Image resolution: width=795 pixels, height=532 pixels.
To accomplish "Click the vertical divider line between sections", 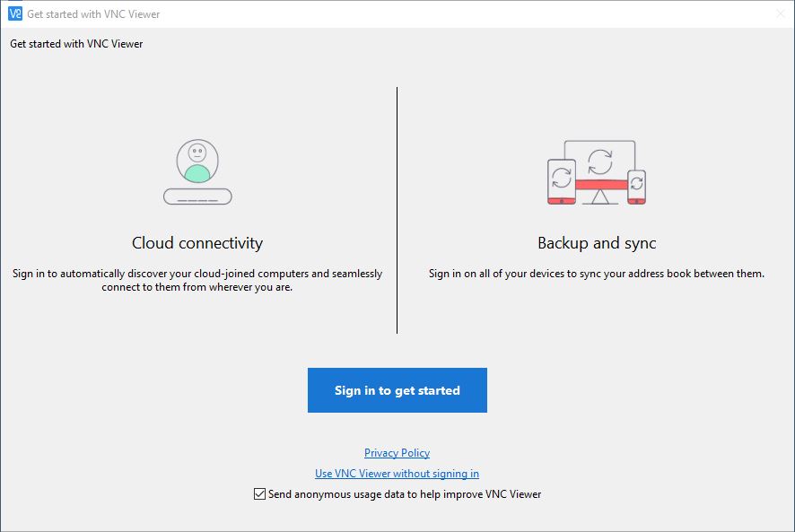I will click(397, 211).
